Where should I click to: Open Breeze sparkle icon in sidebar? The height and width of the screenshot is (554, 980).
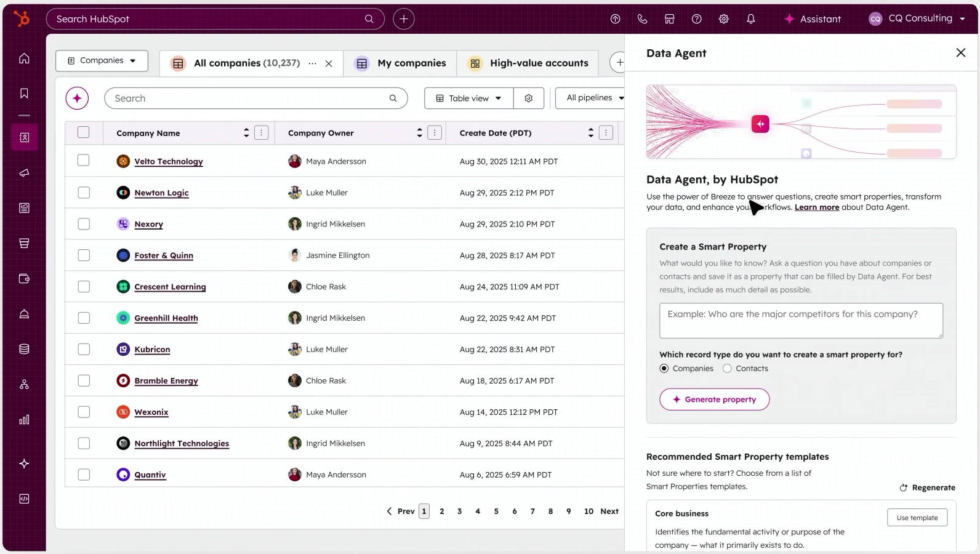click(24, 464)
